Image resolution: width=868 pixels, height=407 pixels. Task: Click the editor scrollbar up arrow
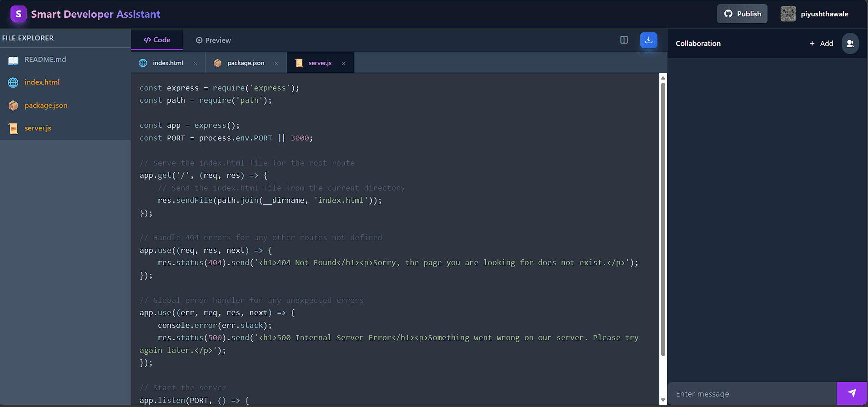(663, 78)
